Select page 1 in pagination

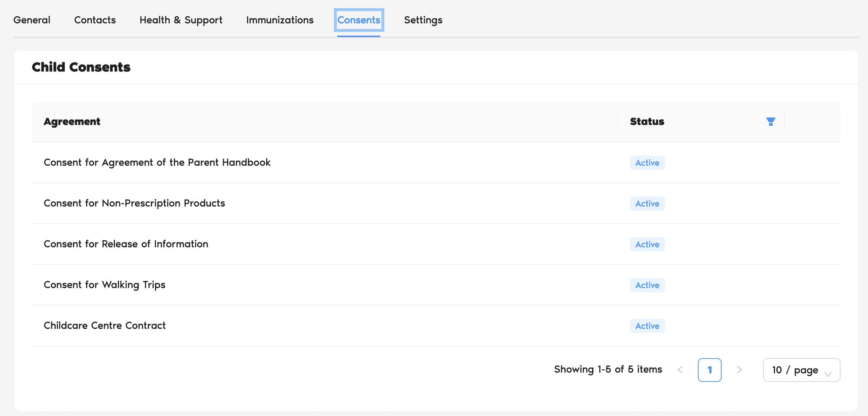pos(709,370)
